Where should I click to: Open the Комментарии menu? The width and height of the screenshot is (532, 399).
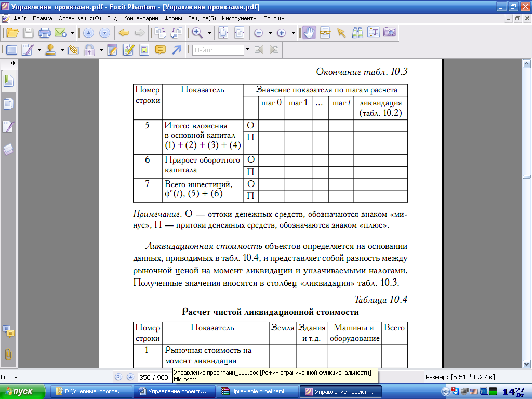140,18
